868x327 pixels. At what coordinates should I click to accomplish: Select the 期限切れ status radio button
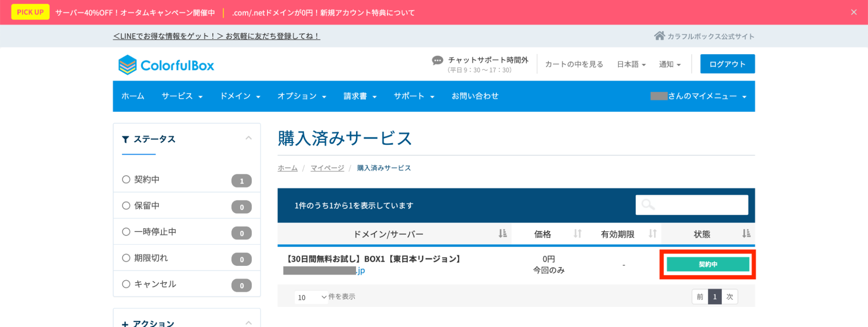coord(126,258)
